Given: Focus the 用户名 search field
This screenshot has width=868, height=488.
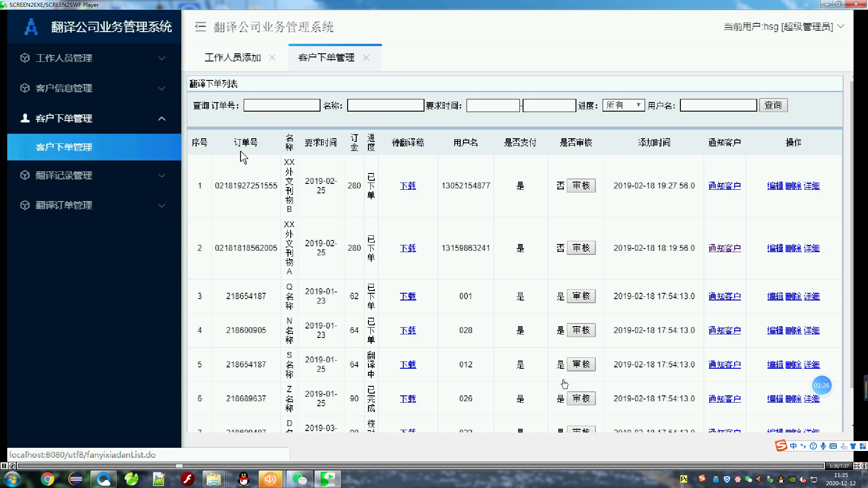Looking at the screenshot, I should 718,105.
